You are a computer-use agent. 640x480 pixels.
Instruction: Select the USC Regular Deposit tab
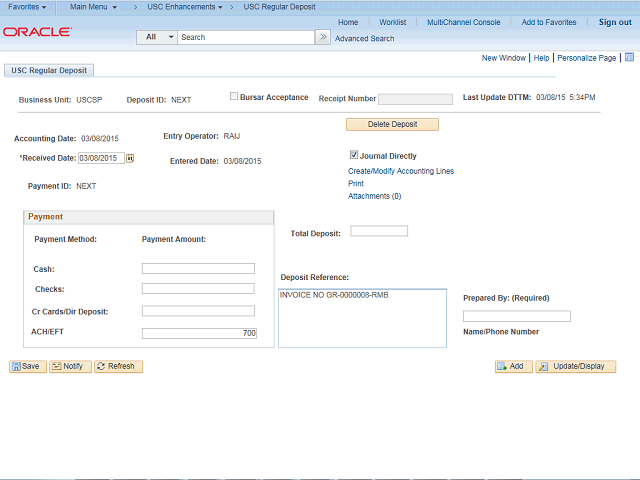click(49, 70)
